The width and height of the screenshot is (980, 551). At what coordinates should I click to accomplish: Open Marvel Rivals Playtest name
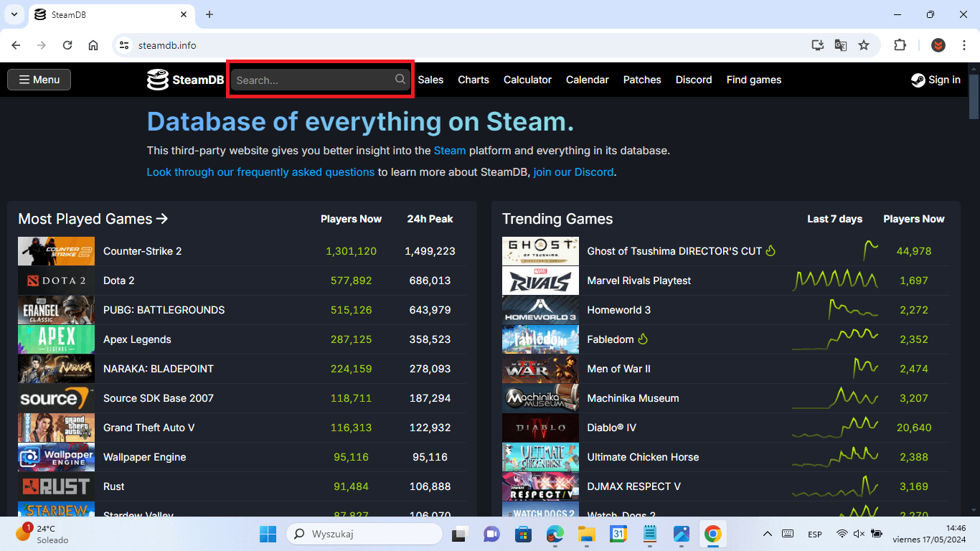639,281
